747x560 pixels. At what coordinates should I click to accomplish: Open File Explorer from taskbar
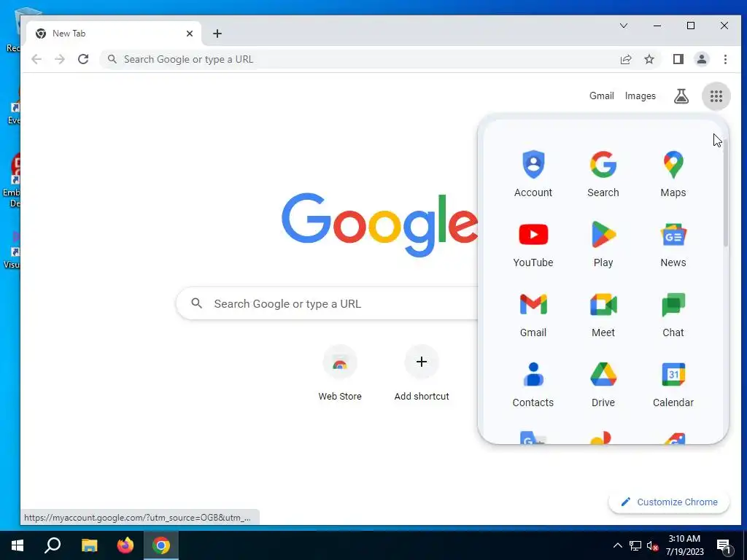click(x=89, y=545)
